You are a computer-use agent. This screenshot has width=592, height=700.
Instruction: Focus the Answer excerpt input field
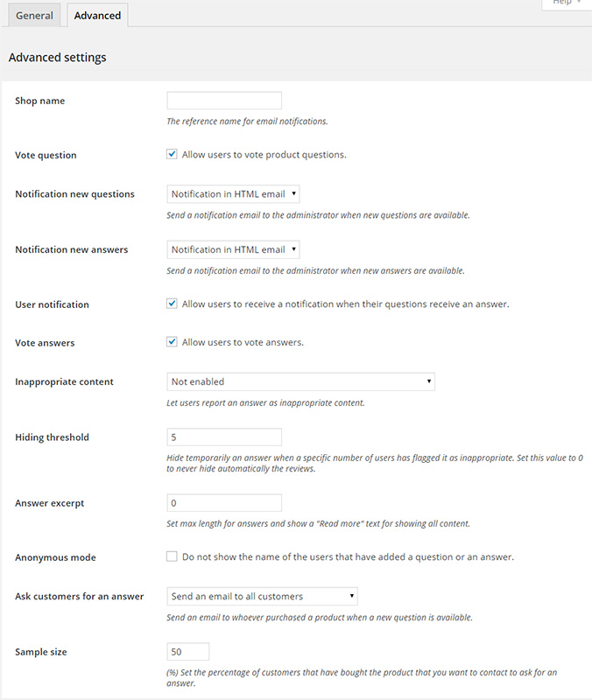coord(224,503)
